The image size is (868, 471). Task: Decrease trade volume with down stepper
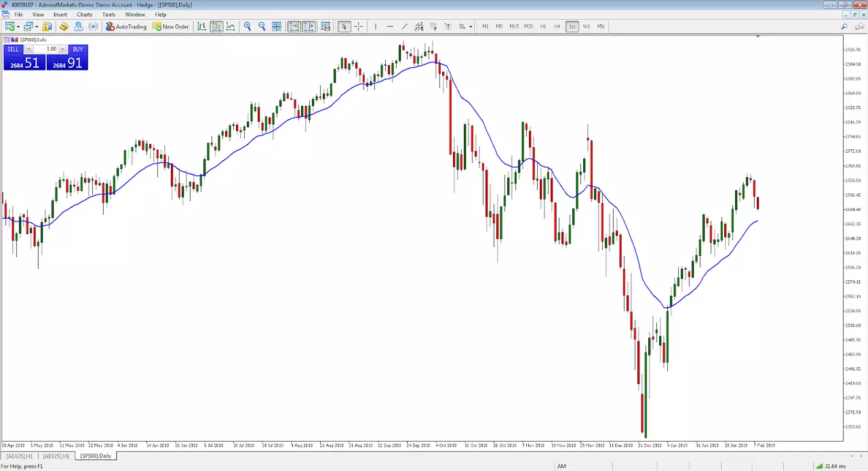(28, 49)
